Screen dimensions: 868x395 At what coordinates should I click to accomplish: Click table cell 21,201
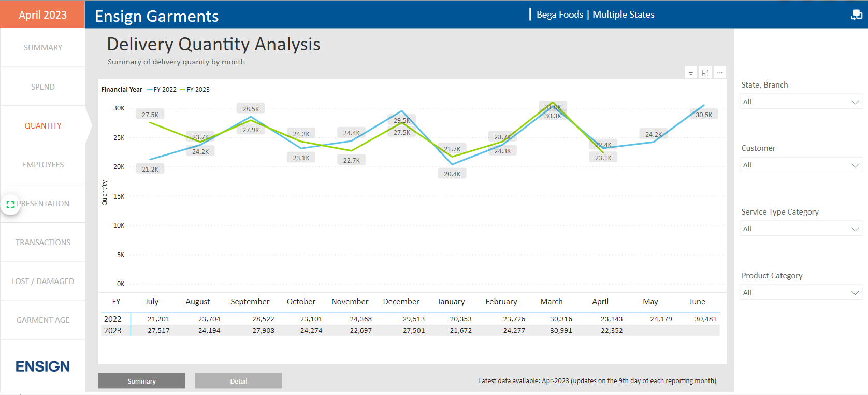click(x=158, y=319)
